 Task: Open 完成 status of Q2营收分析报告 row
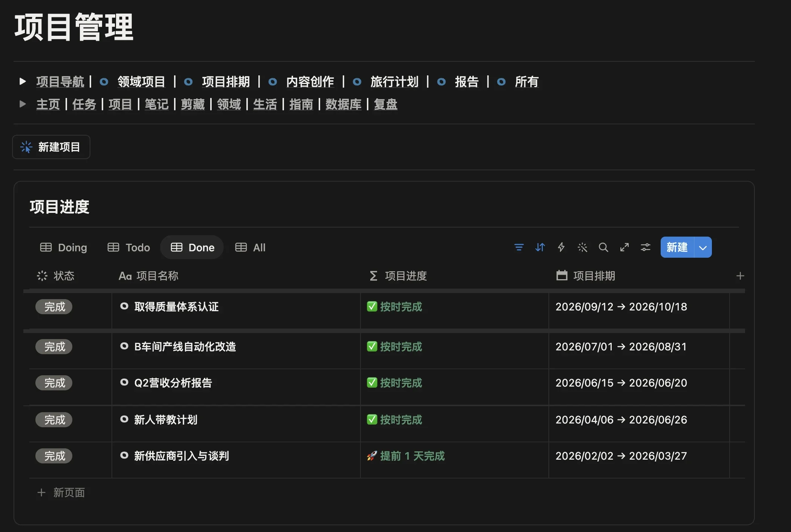click(54, 383)
